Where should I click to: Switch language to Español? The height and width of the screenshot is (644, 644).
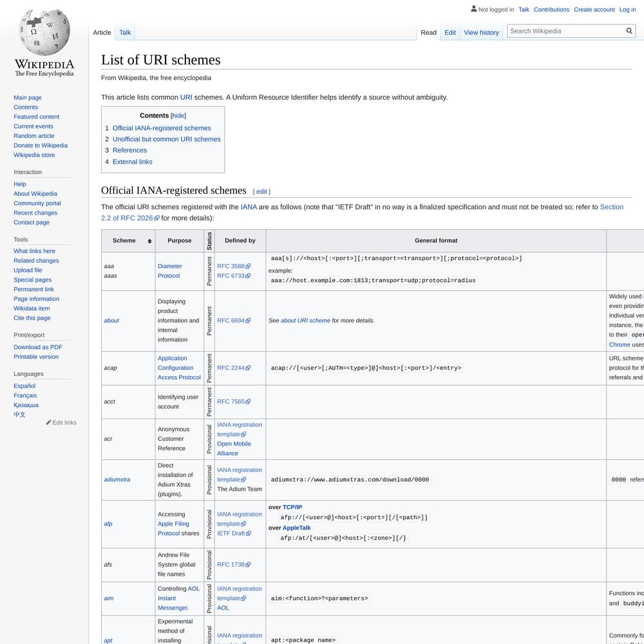[24, 386]
